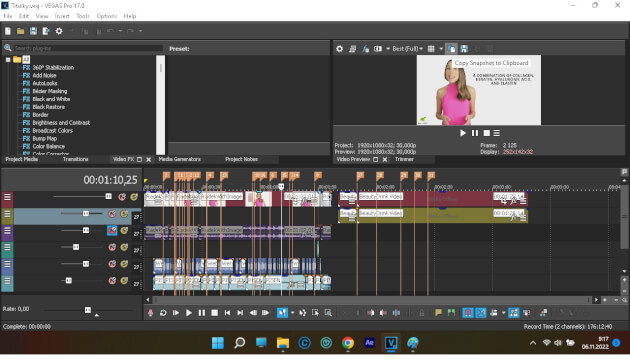This screenshot has height=360, width=630.
Task: Toggle Split Screen View in preview
Action: coord(378,49)
